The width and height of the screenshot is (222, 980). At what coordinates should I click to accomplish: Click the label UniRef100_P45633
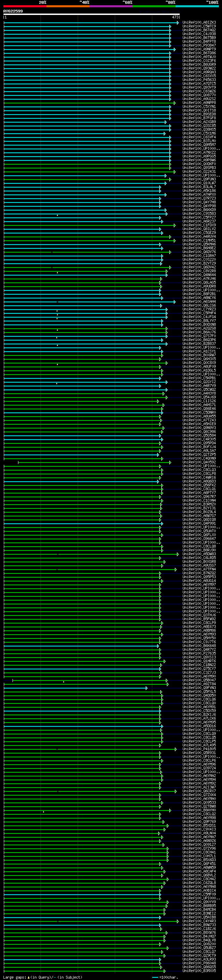[199, 80]
